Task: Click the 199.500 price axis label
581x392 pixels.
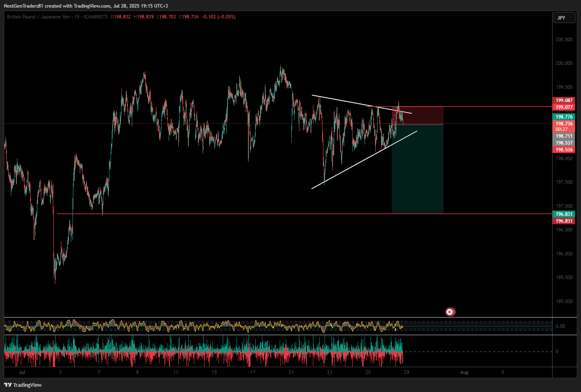Action: click(564, 87)
